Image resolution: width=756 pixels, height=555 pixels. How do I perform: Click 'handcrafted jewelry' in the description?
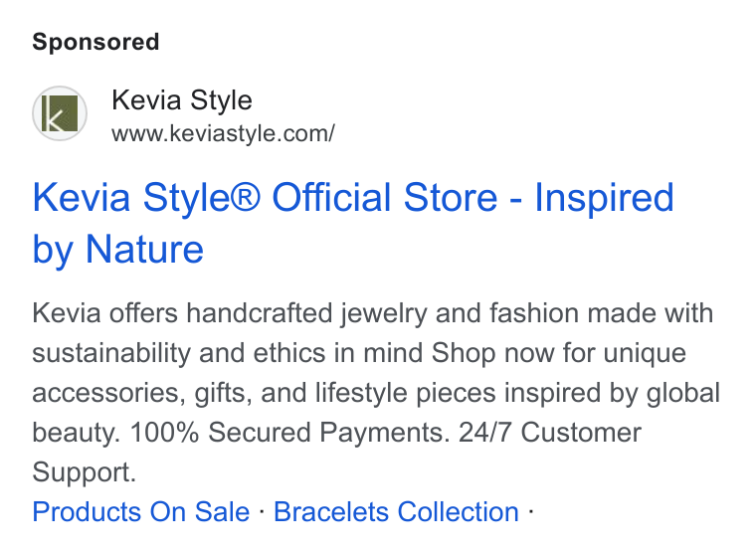click(306, 313)
